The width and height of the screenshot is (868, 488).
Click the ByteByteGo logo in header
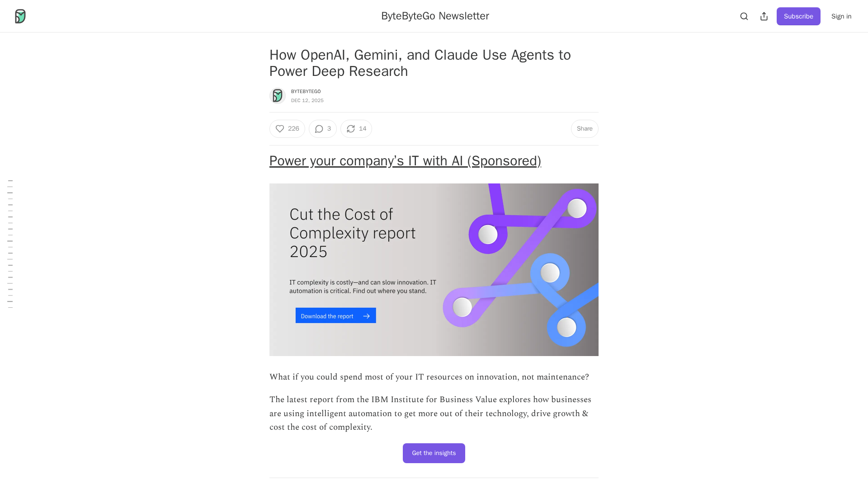pyautogui.click(x=20, y=16)
